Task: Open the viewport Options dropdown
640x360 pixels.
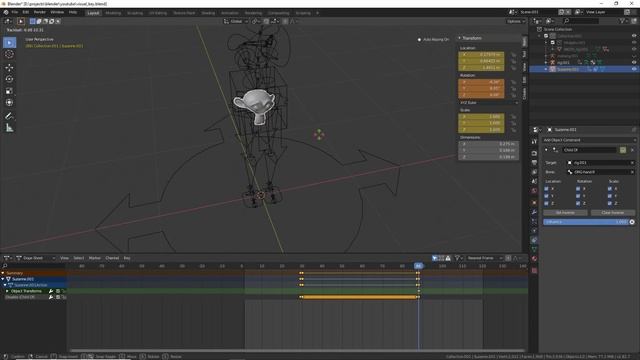Action: 516,21
